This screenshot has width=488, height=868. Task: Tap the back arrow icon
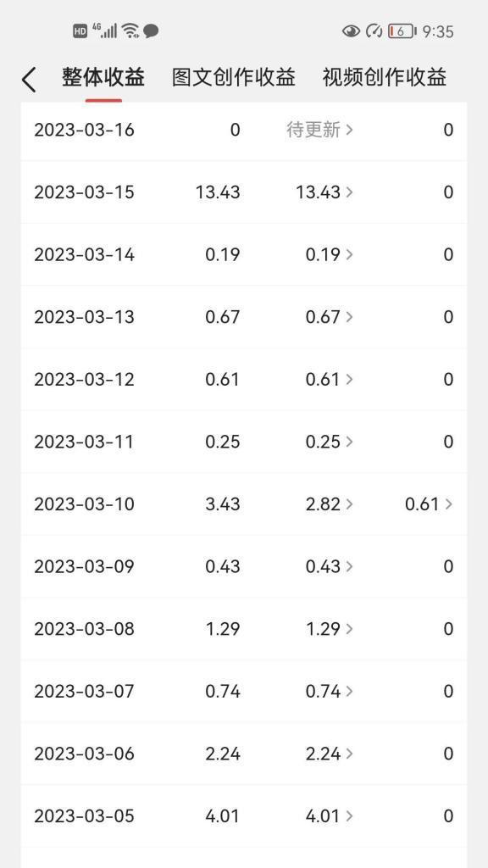pos(29,79)
